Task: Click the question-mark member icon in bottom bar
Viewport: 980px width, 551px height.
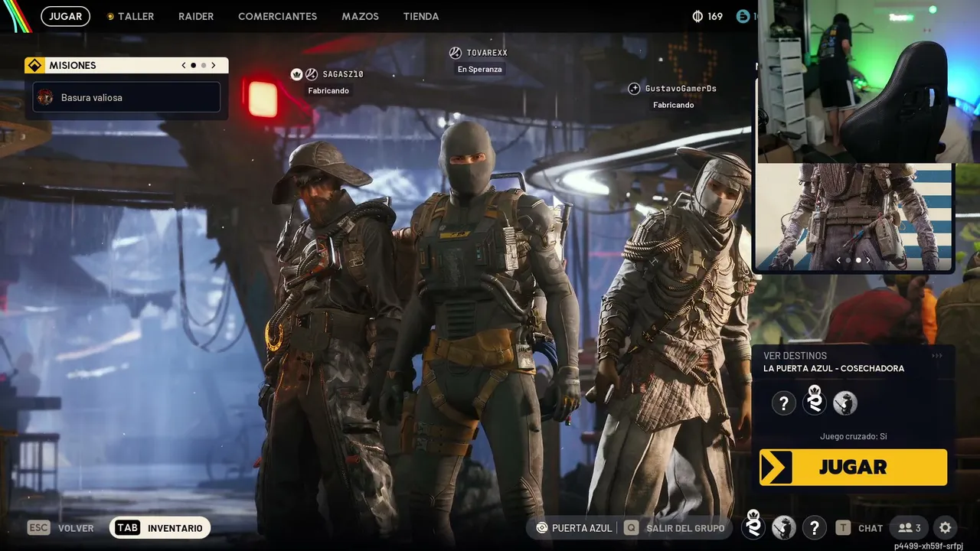Action: tap(815, 528)
